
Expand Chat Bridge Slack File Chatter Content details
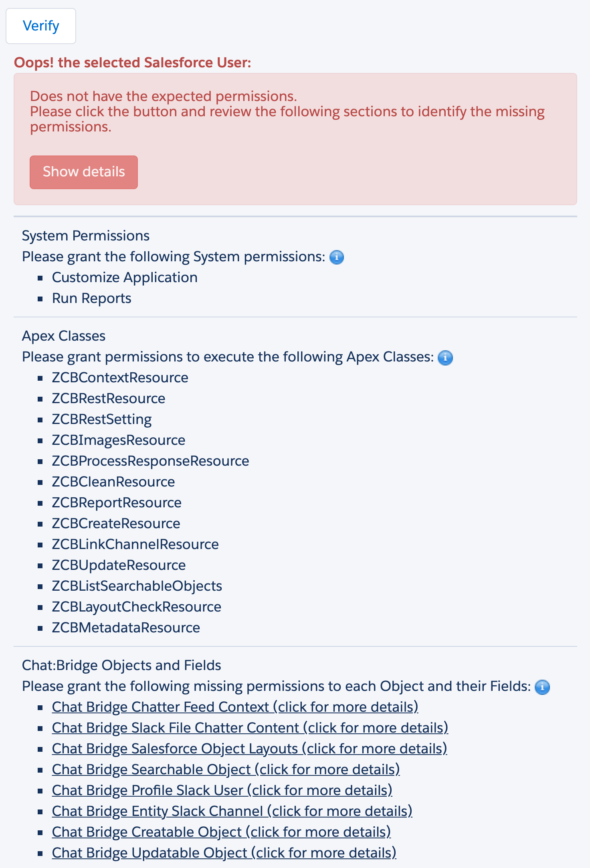pyautogui.click(x=251, y=728)
